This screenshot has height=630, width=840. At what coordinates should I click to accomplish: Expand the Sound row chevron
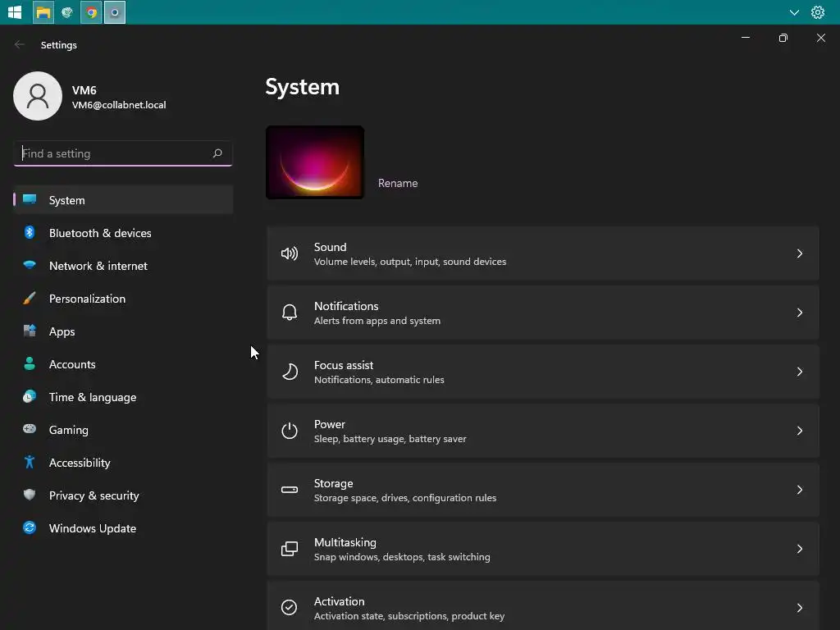click(799, 253)
